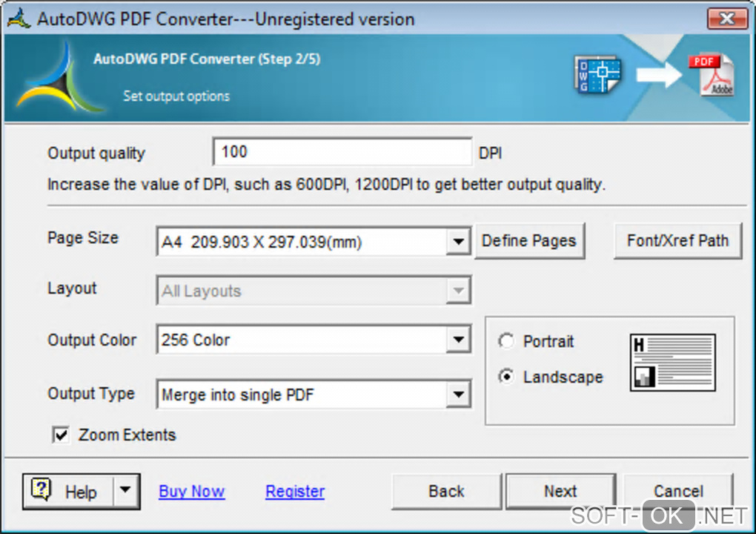Viewport: 756px width, 534px height.
Task: Click the Font/Xref Path button
Action: click(x=677, y=241)
